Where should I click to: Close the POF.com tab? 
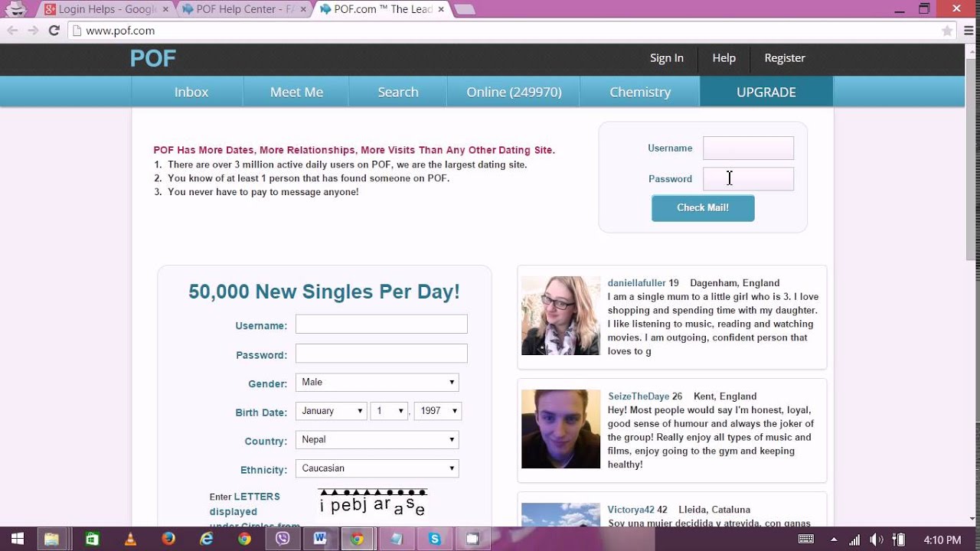441,9
